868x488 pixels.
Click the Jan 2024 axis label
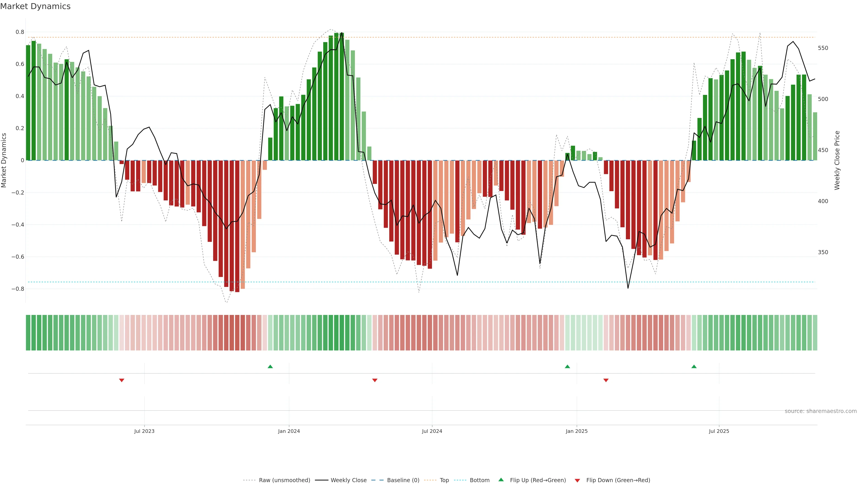(x=289, y=431)
